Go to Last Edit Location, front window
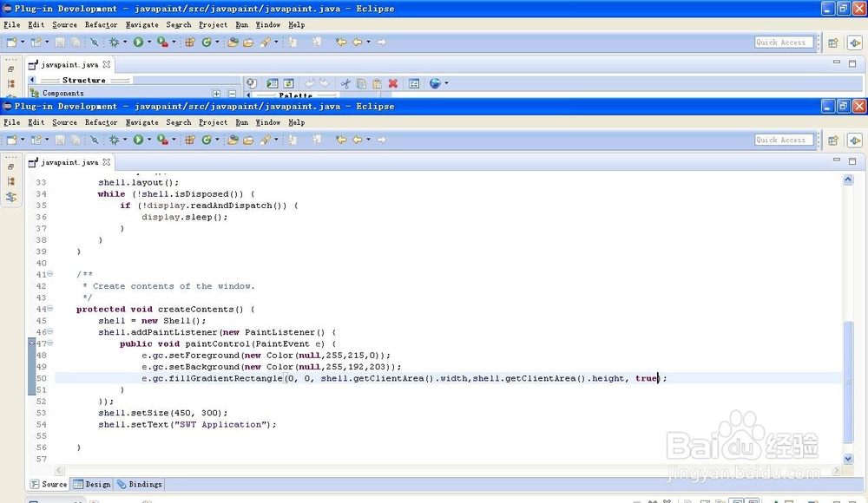The image size is (868, 503). (341, 140)
